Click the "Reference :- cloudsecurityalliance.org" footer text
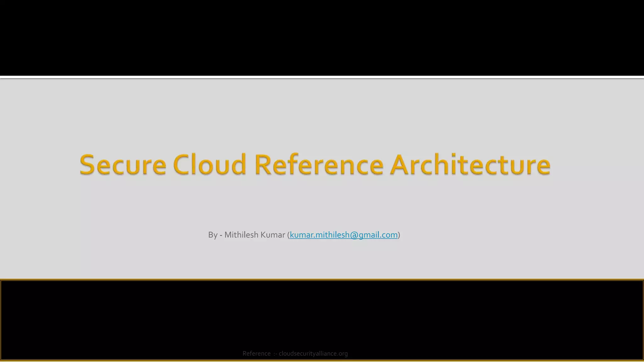The width and height of the screenshot is (644, 362). click(x=295, y=354)
